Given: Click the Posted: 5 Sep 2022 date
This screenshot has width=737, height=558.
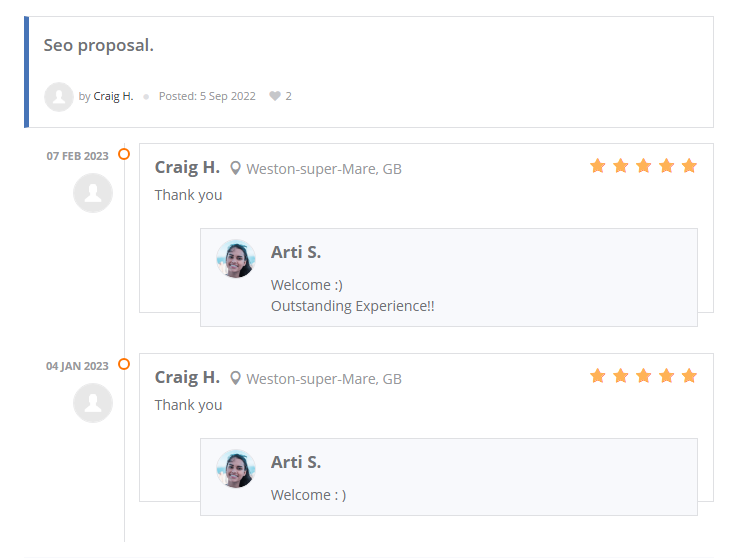Looking at the screenshot, I should pyautogui.click(x=207, y=97).
